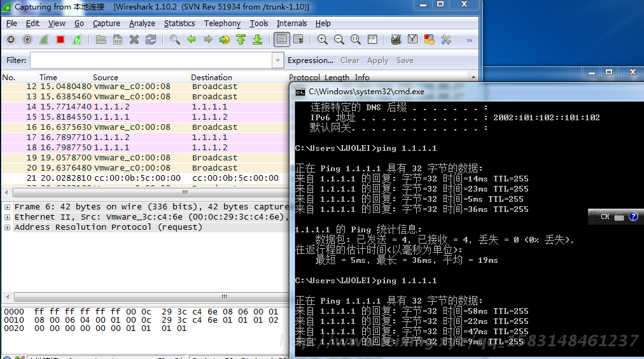Click the start capture shark-fin icon
The width and height of the screenshot is (644, 359).
[x=43, y=39]
